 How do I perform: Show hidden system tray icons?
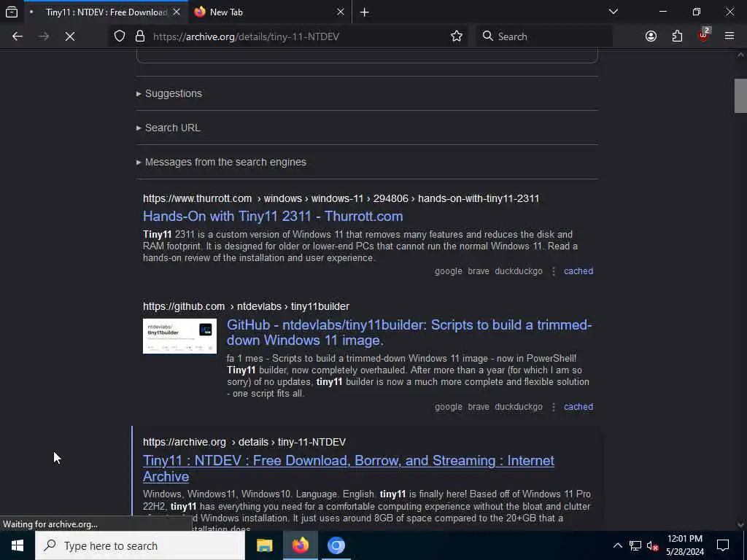(x=617, y=545)
